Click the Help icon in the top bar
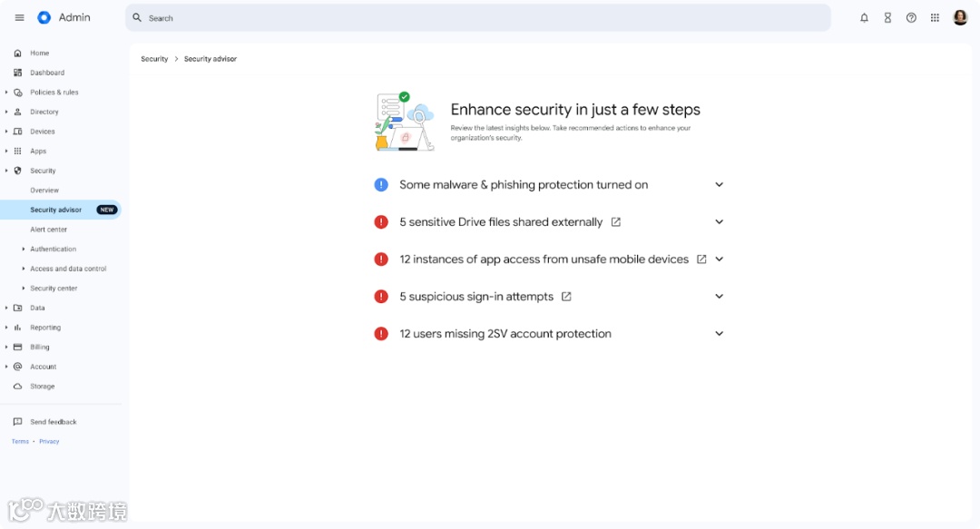This screenshot has width=980, height=529. coord(911,17)
